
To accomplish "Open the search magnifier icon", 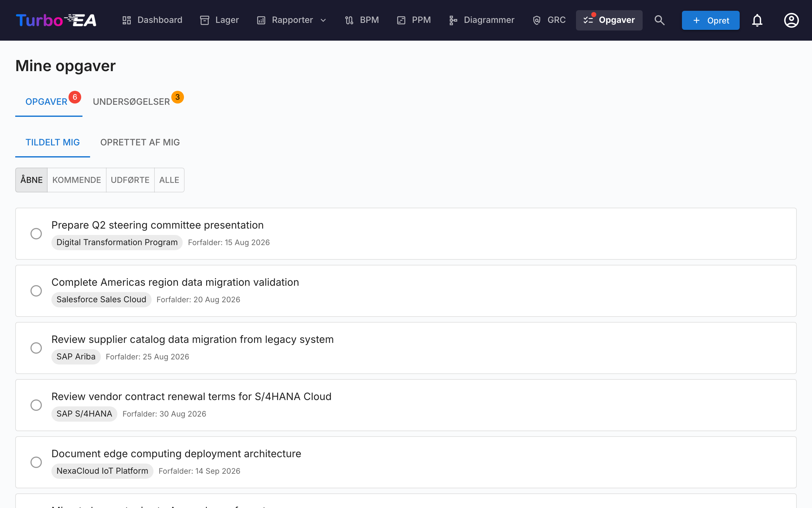I will [x=659, y=20].
